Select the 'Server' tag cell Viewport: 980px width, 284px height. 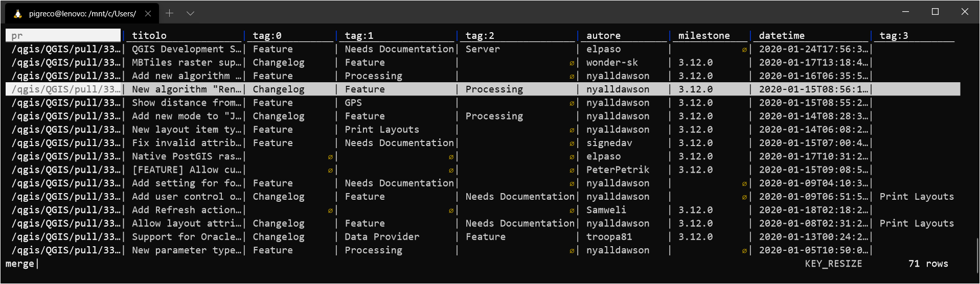tap(483, 49)
